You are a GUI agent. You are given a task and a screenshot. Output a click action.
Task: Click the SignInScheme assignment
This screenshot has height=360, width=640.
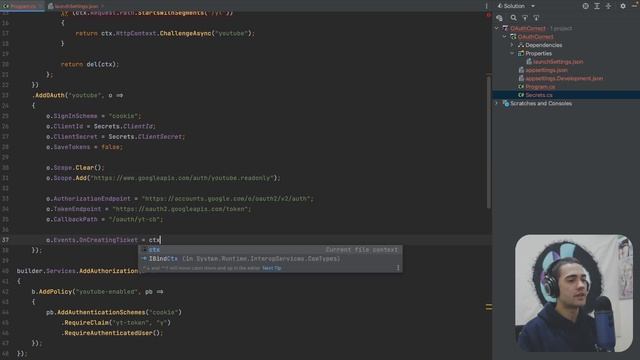coord(93,116)
